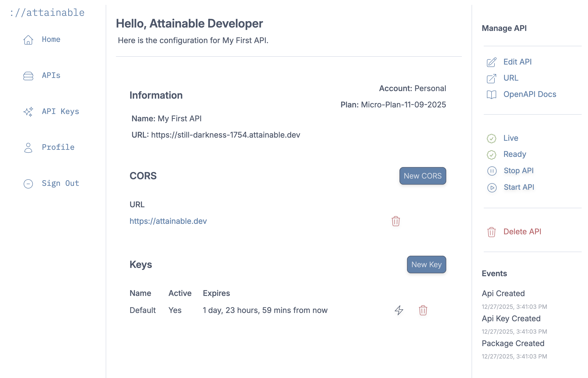Select Sign Out from the sidebar
The width and height of the screenshot is (588, 378).
[x=60, y=183]
